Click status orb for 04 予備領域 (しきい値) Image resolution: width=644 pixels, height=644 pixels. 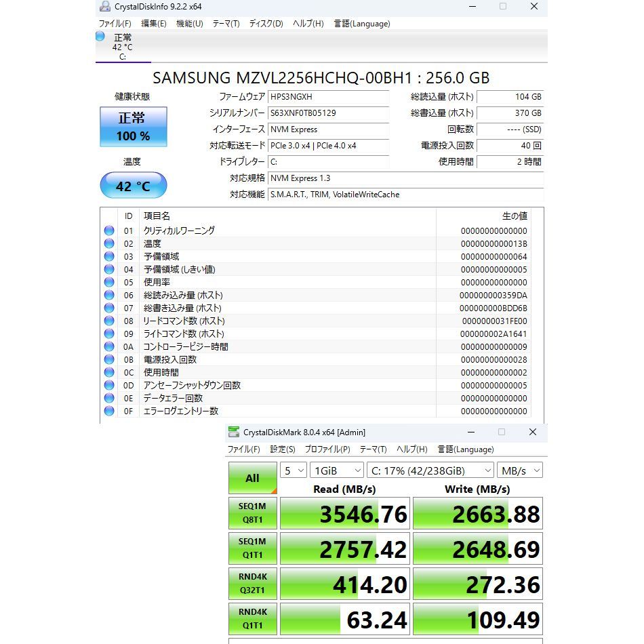(x=109, y=269)
